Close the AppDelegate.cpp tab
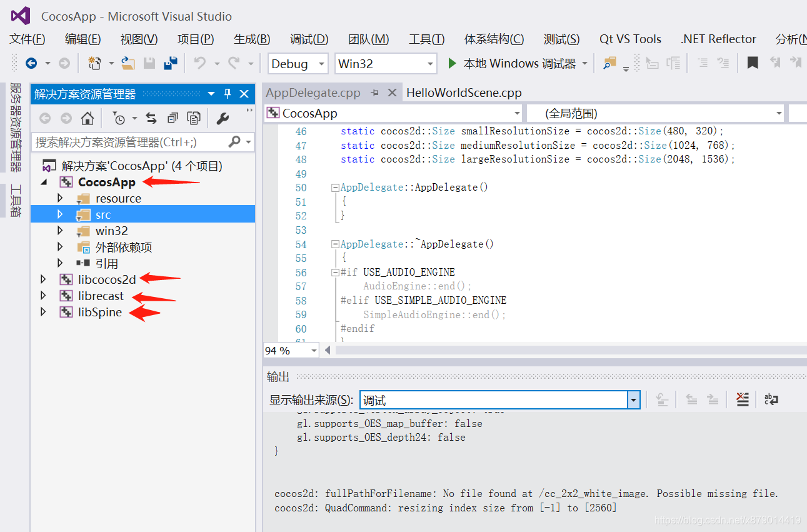The width and height of the screenshot is (807, 532). (392, 93)
